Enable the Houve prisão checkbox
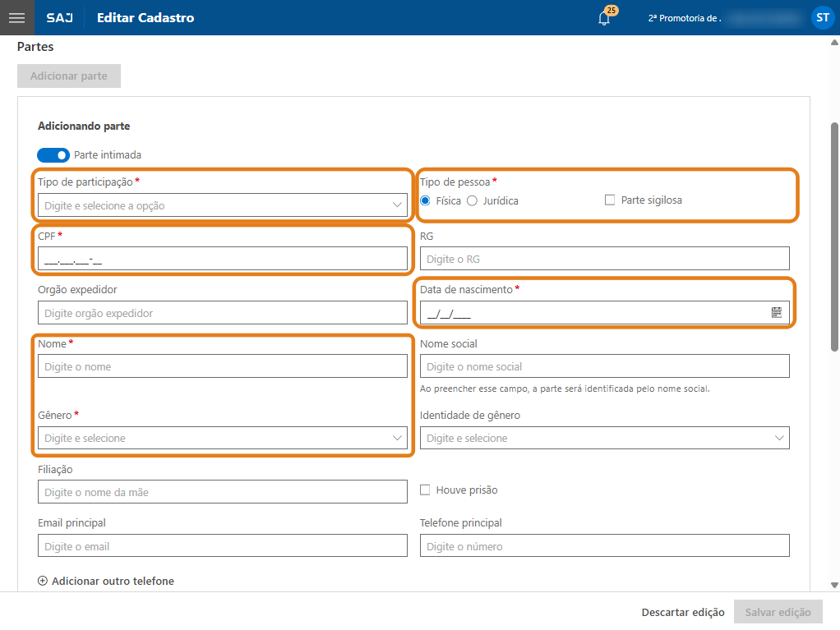 pyautogui.click(x=425, y=490)
